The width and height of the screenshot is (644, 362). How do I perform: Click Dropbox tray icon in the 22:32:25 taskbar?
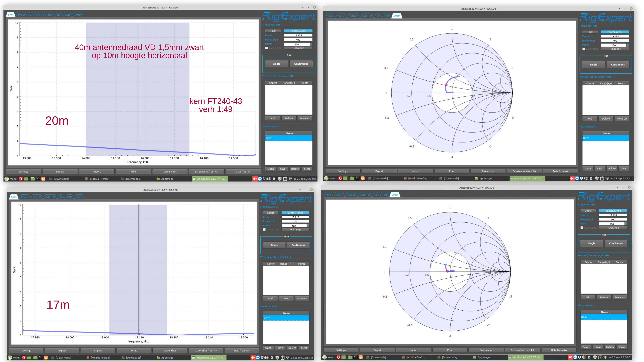click(x=264, y=179)
